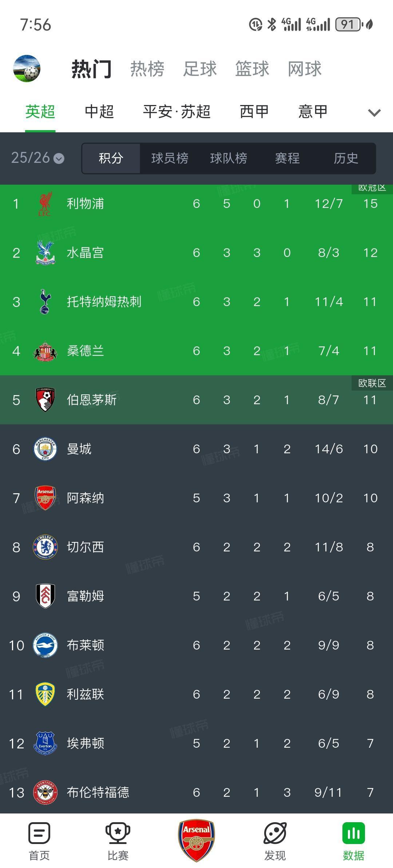Expand the league list chevron

pos(374,113)
